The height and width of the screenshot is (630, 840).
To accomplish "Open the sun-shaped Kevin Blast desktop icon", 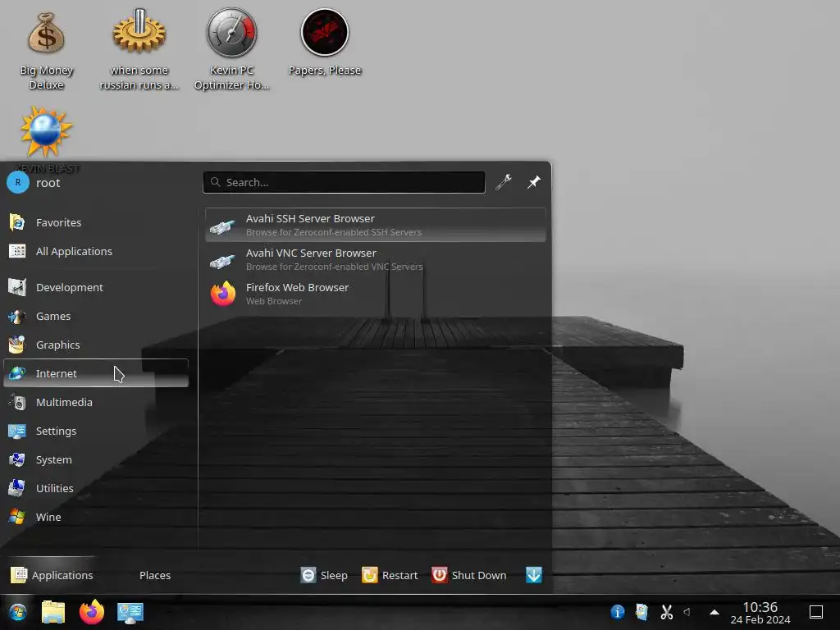I will click(47, 132).
